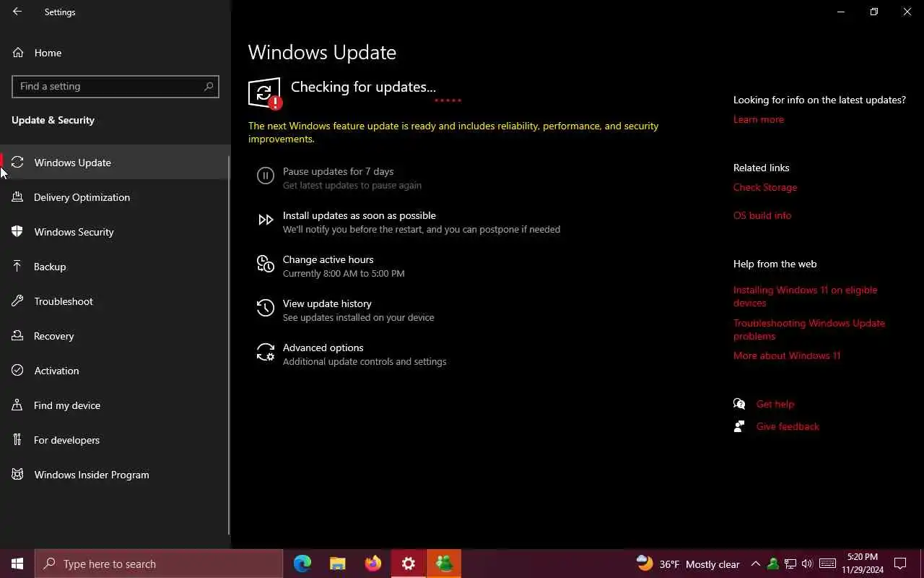Open Installing Windows 11 on eligible devices link
This screenshot has height=578, width=924.
805,296
